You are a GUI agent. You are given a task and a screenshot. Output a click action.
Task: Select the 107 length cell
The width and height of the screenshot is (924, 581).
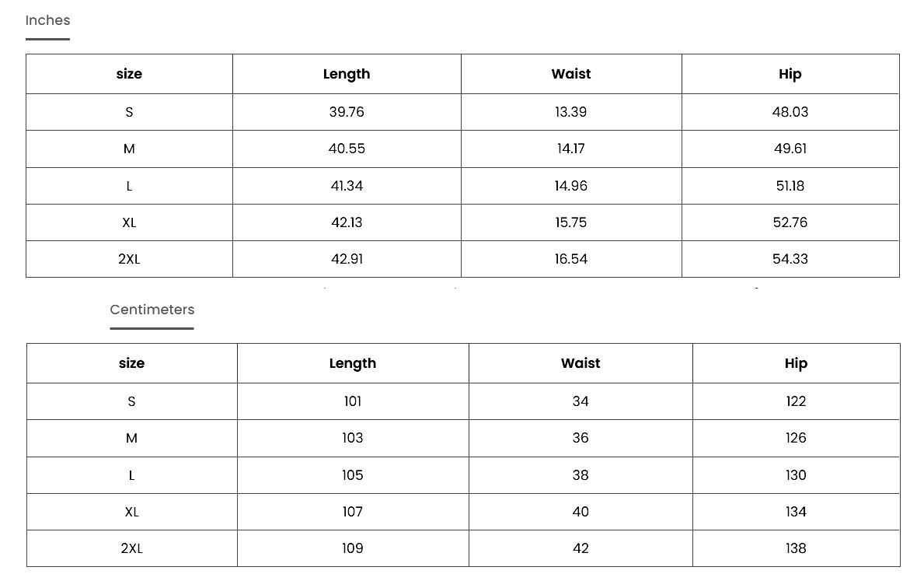[352, 512]
